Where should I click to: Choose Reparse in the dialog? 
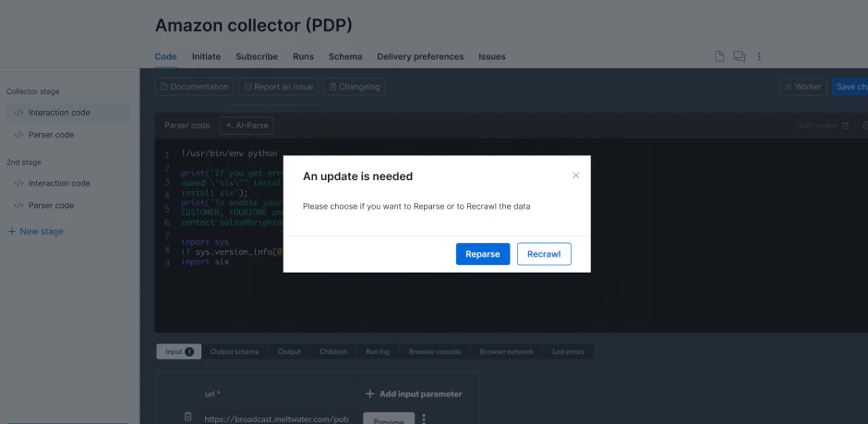[x=483, y=254]
